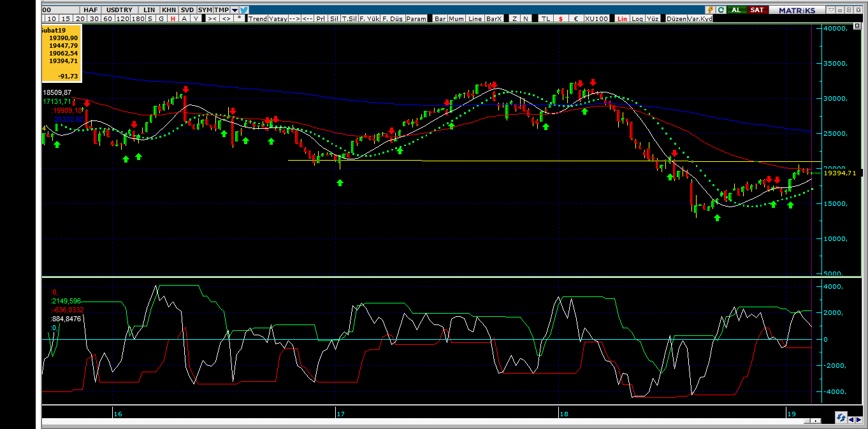The height and width of the screenshot is (429, 868).
Task: Toggle the Yüz percent scale
Action: (x=652, y=18)
